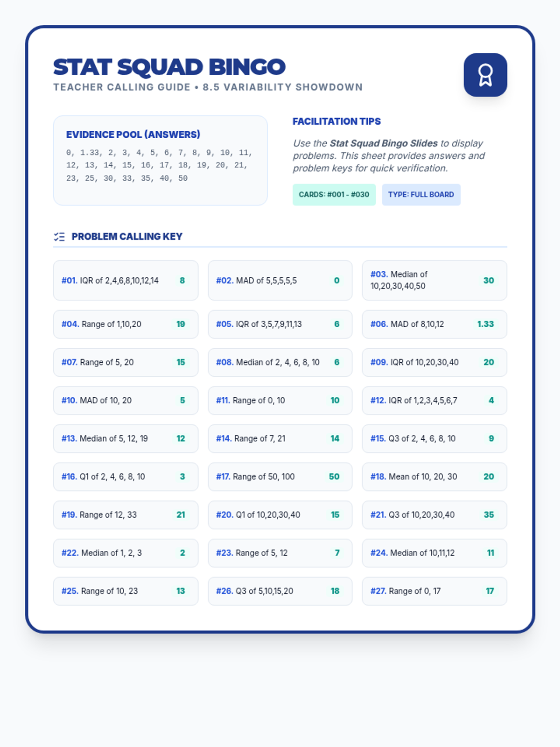The width and height of the screenshot is (560, 747).
Task: Choose problem #11 Range of 0, 10
Action: pos(280,401)
